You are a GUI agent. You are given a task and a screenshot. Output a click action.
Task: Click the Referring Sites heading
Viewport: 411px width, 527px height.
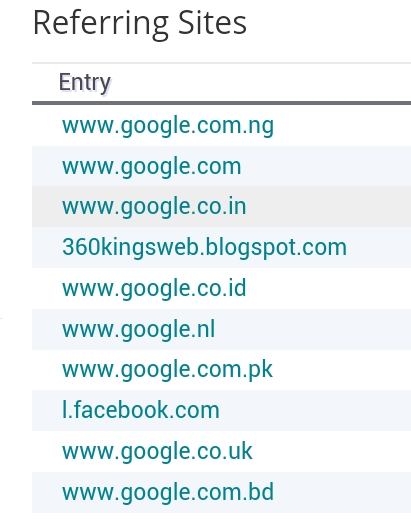pyautogui.click(x=140, y=23)
